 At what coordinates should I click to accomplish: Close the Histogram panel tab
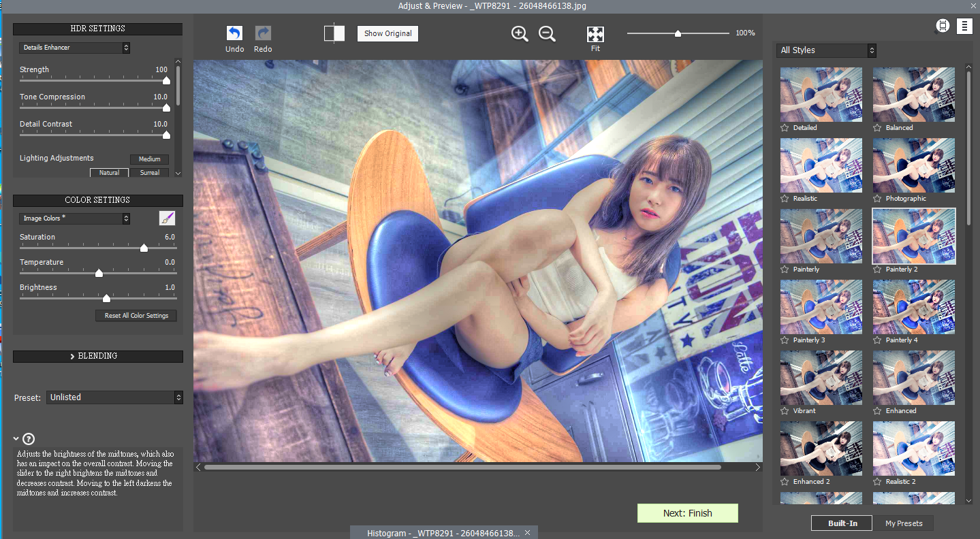(x=527, y=532)
